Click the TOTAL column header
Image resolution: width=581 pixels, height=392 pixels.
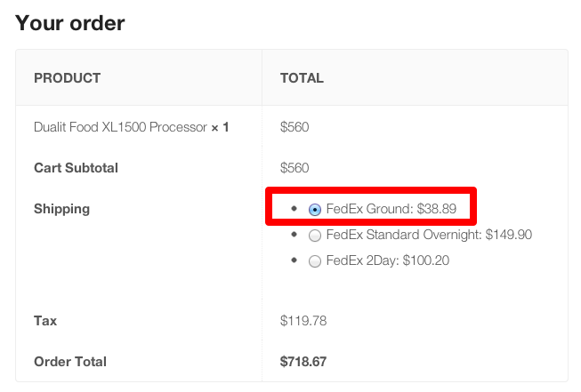[x=302, y=78]
